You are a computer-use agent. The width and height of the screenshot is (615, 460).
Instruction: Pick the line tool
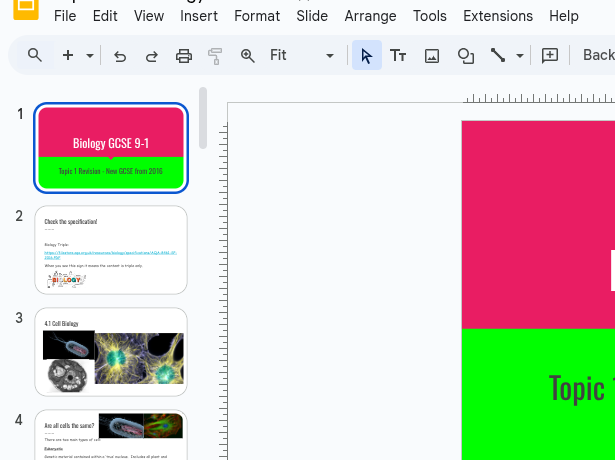point(498,56)
